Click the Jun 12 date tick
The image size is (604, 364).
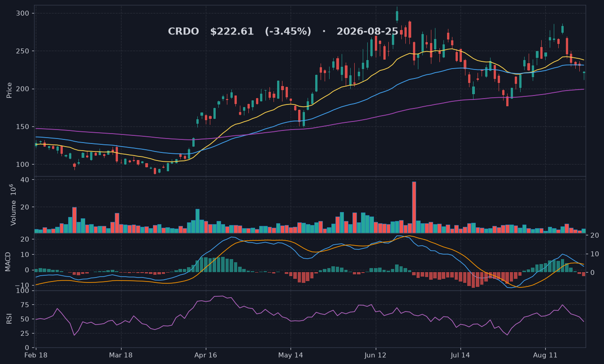click(376, 355)
